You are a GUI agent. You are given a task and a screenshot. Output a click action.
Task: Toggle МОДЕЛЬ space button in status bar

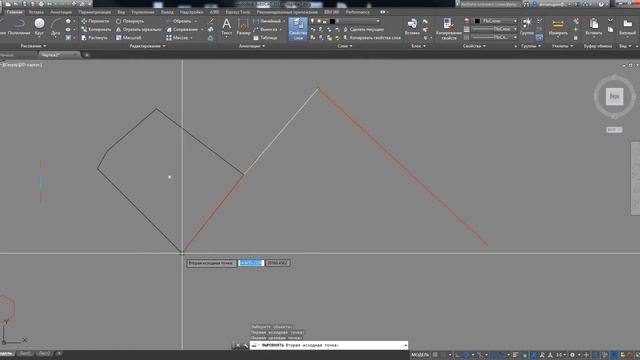[x=420, y=355]
